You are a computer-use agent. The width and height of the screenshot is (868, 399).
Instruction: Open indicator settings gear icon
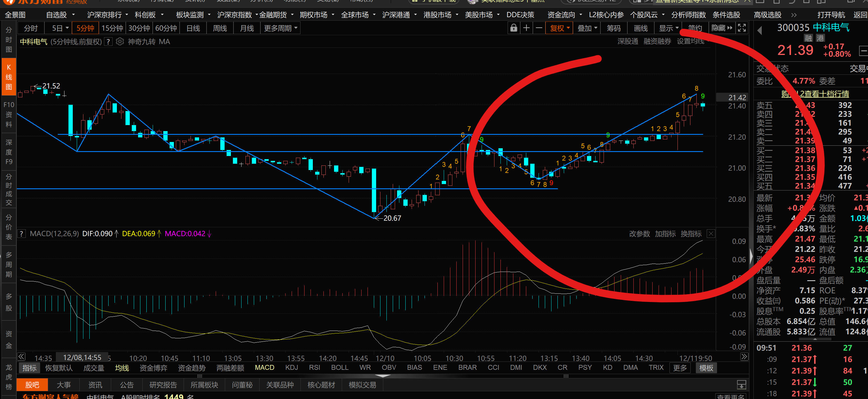(x=120, y=42)
